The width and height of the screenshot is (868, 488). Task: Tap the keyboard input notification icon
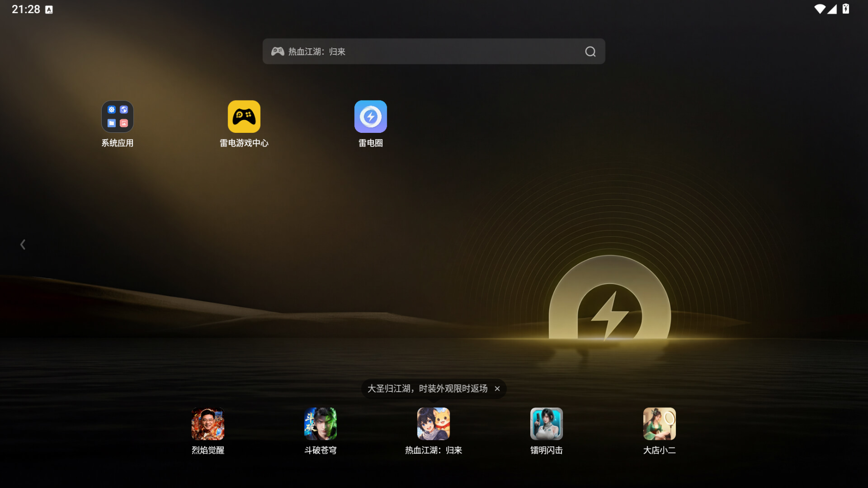tap(49, 10)
